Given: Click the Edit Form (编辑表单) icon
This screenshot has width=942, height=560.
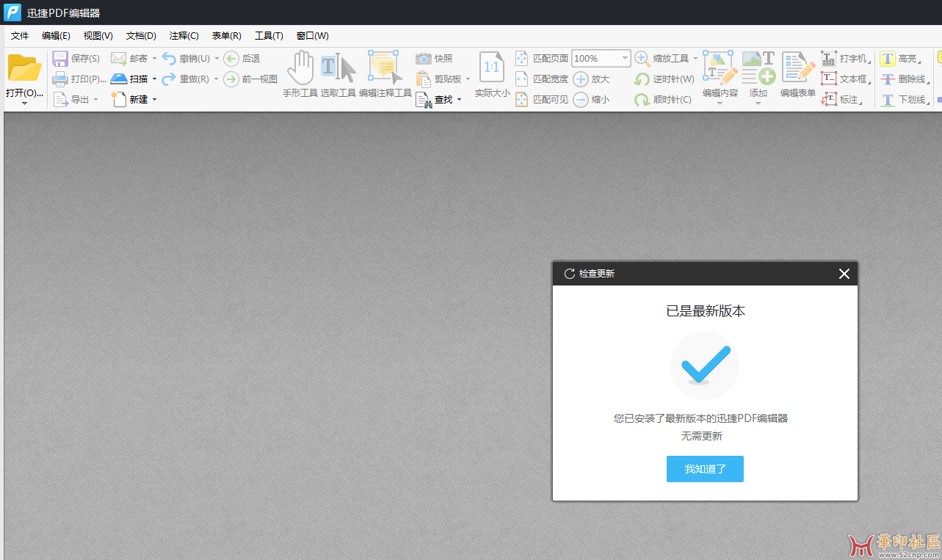Looking at the screenshot, I should click(x=797, y=68).
